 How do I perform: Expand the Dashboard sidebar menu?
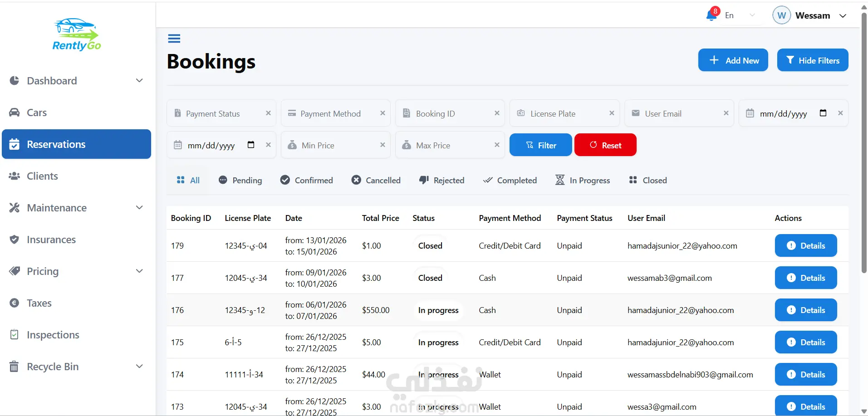[x=139, y=81]
